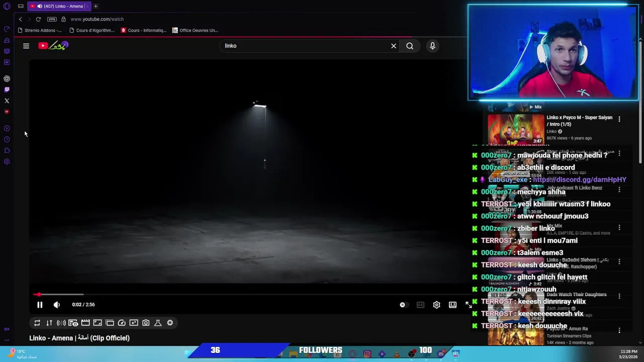
Task: Toggle the VPN badge in address bar
Action: (x=52, y=19)
